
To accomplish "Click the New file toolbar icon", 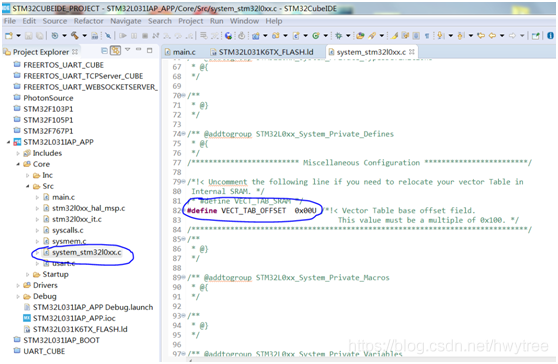I will point(9,36).
